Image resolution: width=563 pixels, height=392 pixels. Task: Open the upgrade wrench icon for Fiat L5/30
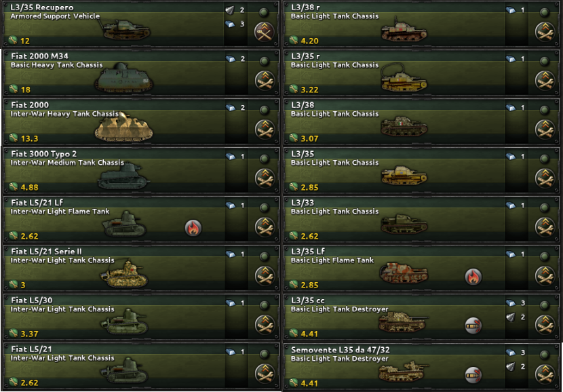265,325
